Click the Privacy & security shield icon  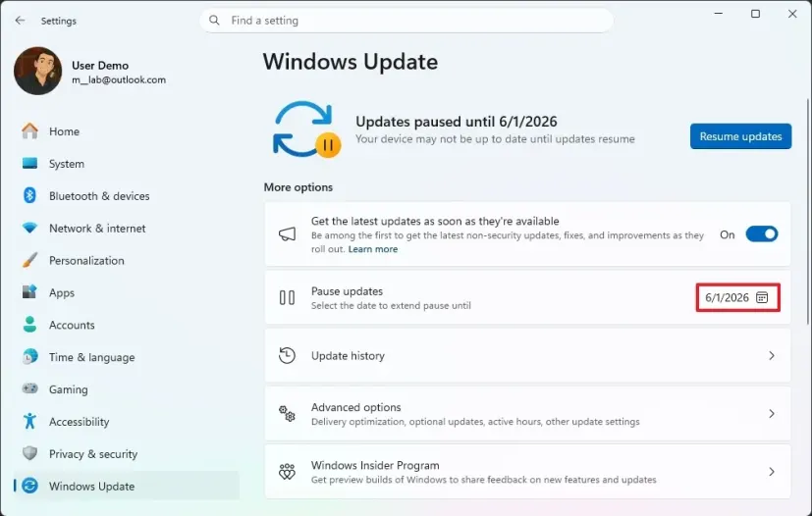click(30, 453)
